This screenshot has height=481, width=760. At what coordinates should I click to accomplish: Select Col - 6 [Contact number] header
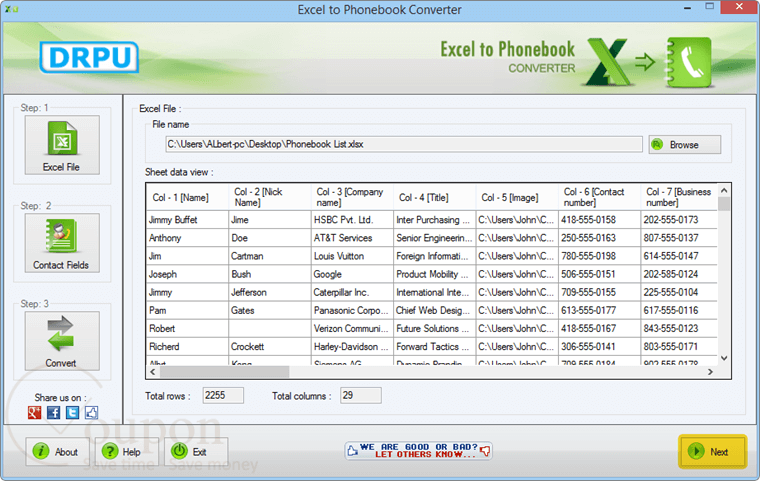[x=599, y=197]
